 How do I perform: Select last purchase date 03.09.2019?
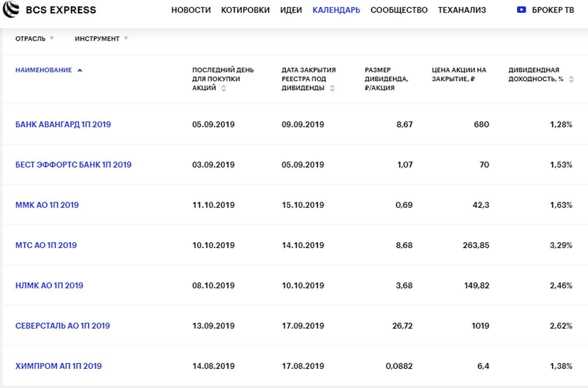[214, 165]
